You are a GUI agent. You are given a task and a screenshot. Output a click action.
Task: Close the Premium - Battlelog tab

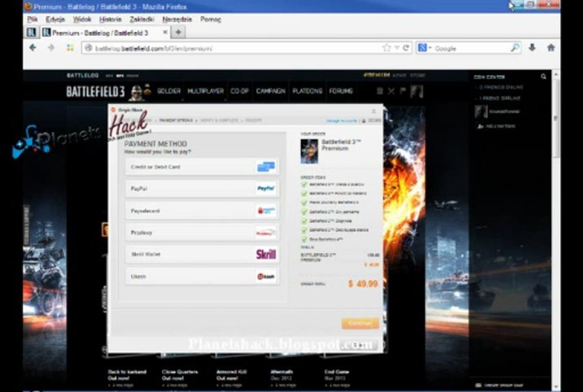[x=165, y=32]
